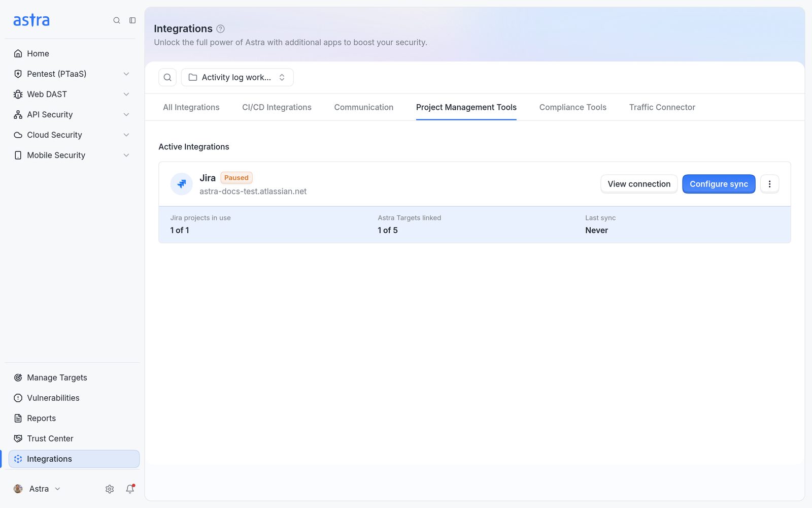This screenshot has width=812, height=508.
Task: Open the Integrations help question-mark icon
Action: click(x=220, y=29)
